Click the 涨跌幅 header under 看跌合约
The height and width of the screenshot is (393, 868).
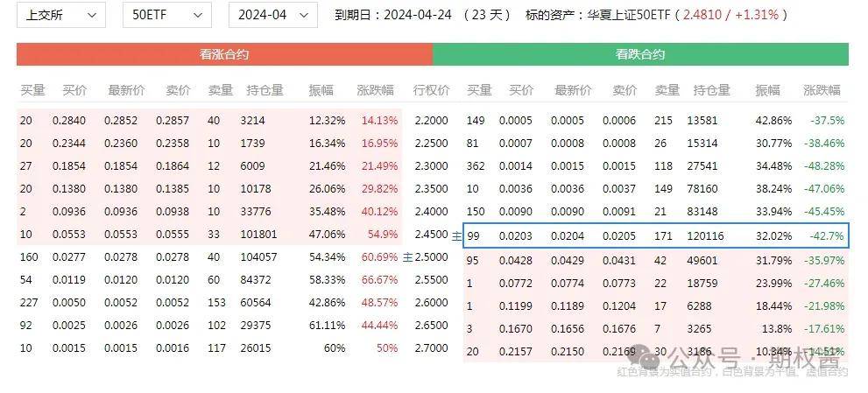click(x=822, y=89)
